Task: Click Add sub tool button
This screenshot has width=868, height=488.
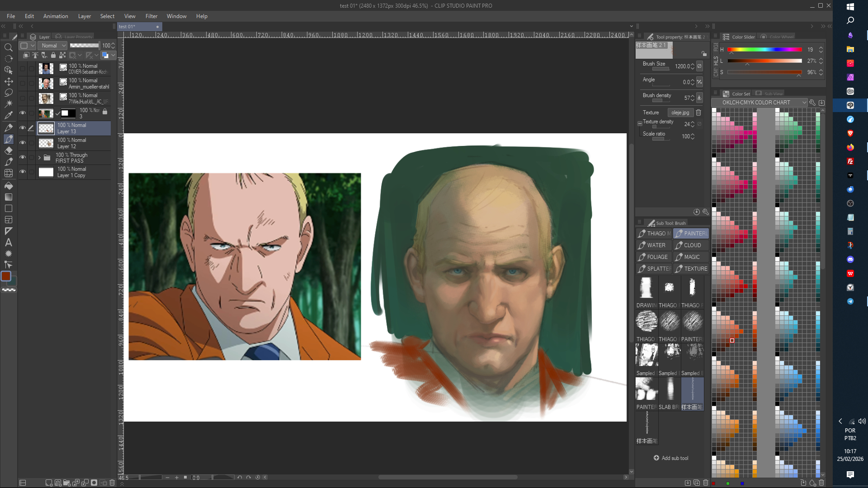Action: coord(671,458)
